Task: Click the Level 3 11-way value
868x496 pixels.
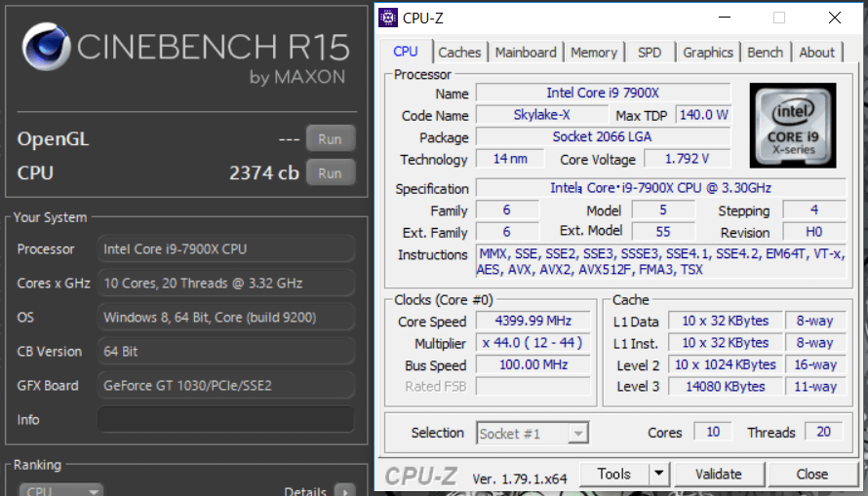Action: point(815,387)
